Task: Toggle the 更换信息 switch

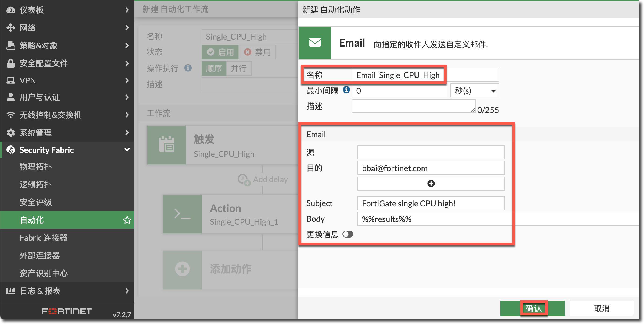Action: 348,234
